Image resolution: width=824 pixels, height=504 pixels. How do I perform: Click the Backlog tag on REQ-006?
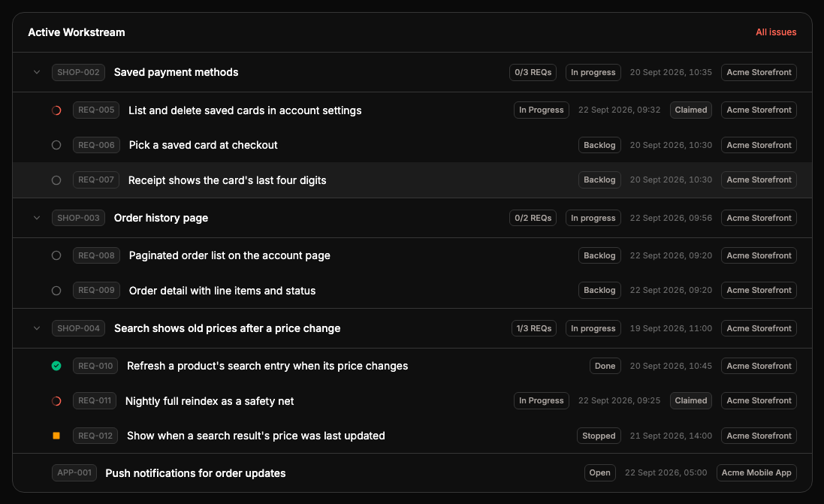point(599,145)
